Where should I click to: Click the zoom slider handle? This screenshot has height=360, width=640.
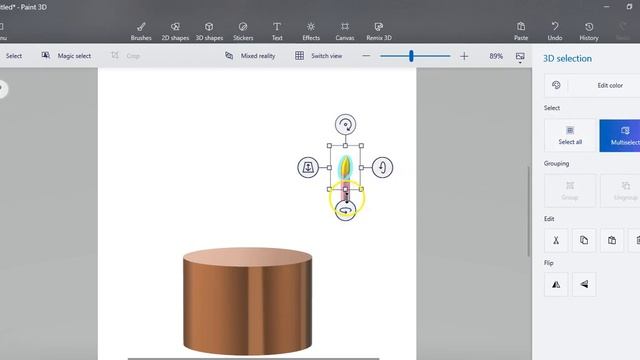point(411,56)
